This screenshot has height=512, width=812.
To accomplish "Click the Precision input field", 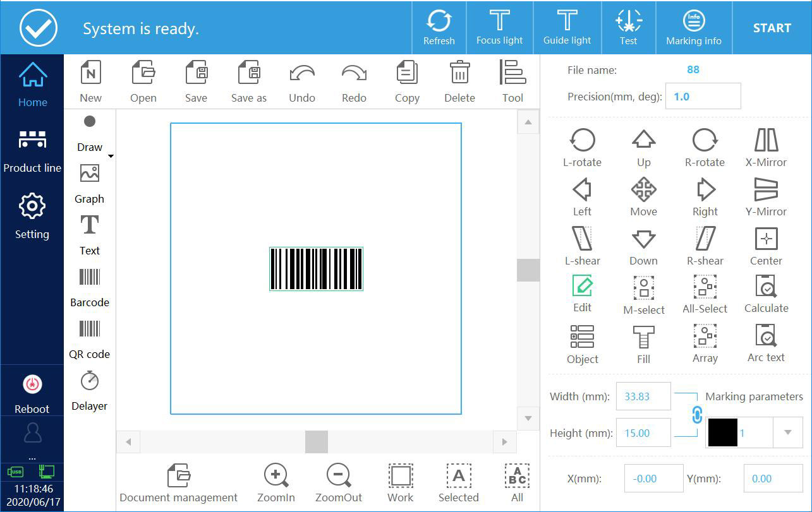I will coord(703,97).
